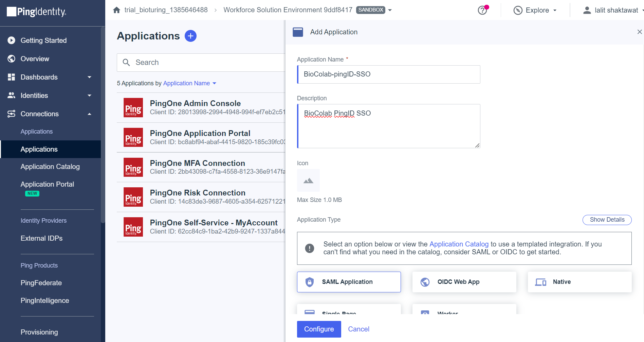Image resolution: width=644 pixels, height=342 pixels.
Task: Click the Connections icon in sidebar
Action: 12,114
